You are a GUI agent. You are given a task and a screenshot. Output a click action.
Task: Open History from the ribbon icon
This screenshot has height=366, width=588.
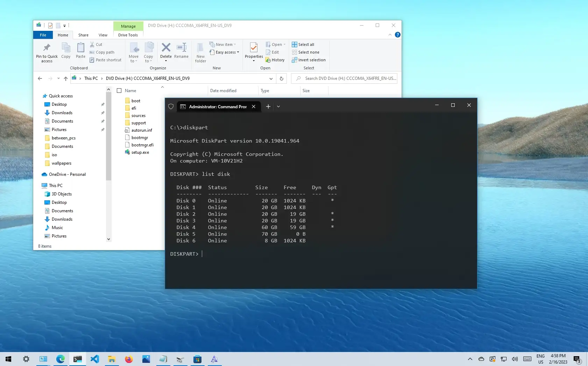pyautogui.click(x=275, y=60)
